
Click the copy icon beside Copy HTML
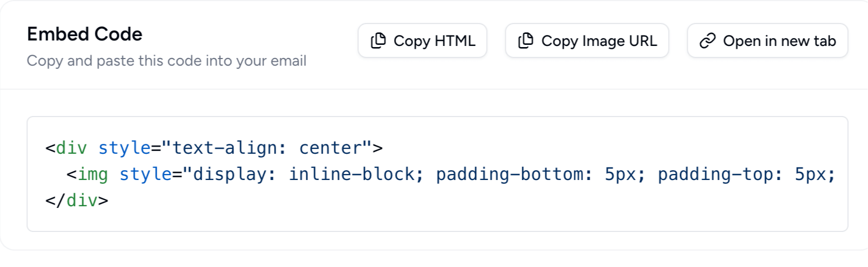pyautogui.click(x=378, y=40)
